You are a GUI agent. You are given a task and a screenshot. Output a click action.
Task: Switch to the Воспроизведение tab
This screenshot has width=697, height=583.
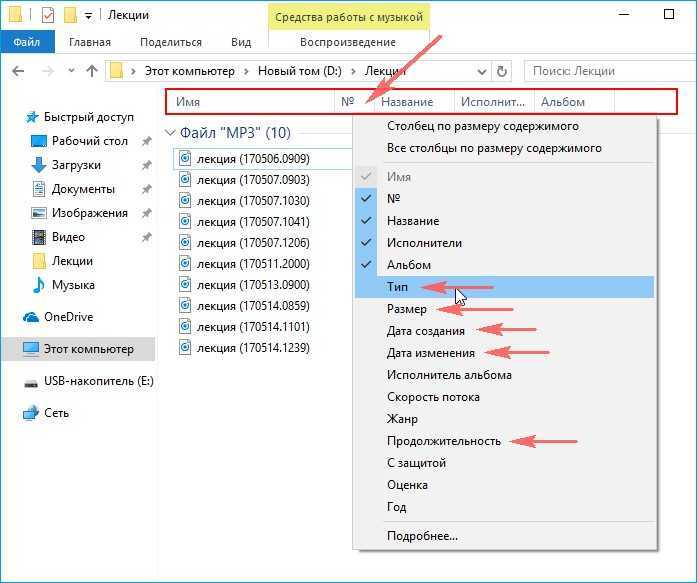point(348,42)
